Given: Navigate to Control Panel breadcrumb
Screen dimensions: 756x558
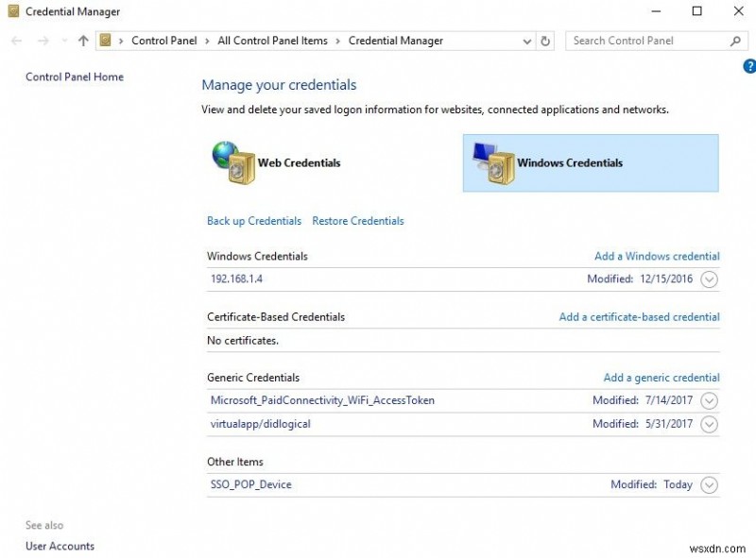Looking at the screenshot, I should tap(163, 41).
